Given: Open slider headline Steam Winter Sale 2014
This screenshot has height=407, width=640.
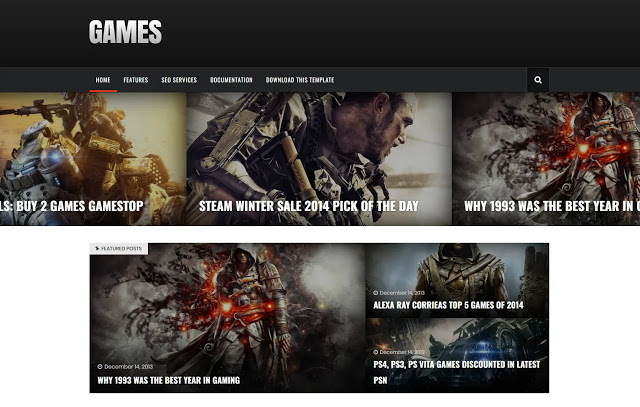Looking at the screenshot, I should 309,206.
